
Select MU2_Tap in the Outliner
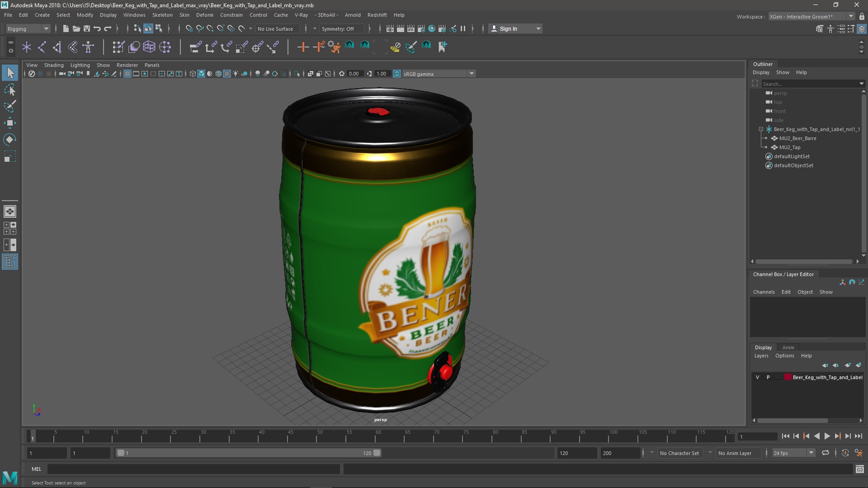pos(789,147)
